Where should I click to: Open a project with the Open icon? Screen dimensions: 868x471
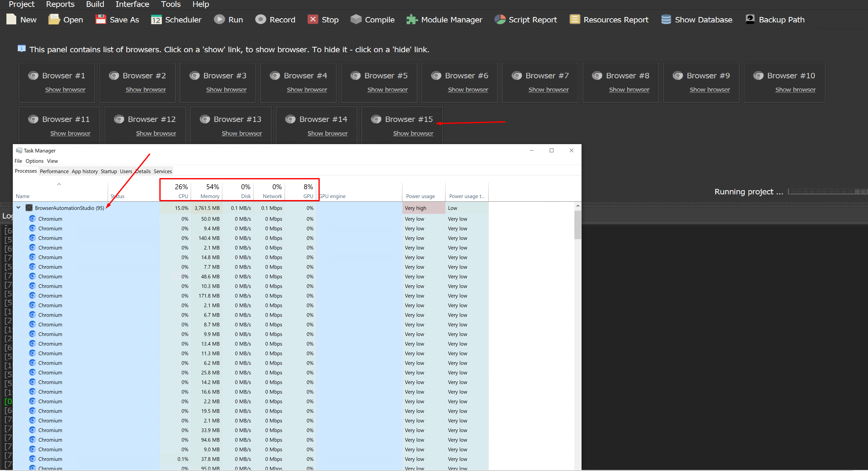click(x=54, y=19)
